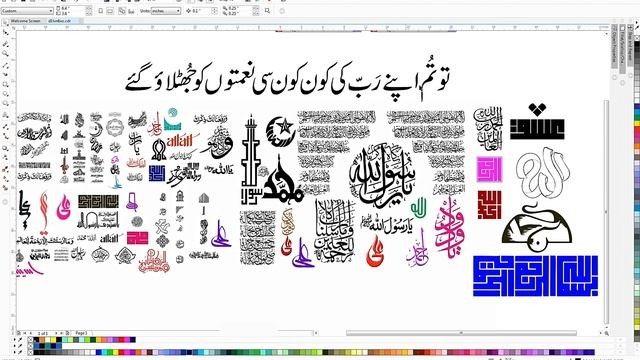Image resolution: width=640 pixels, height=360 pixels.
Task: Select the blue square Kufic Bismillah artwork
Action: (536, 276)
